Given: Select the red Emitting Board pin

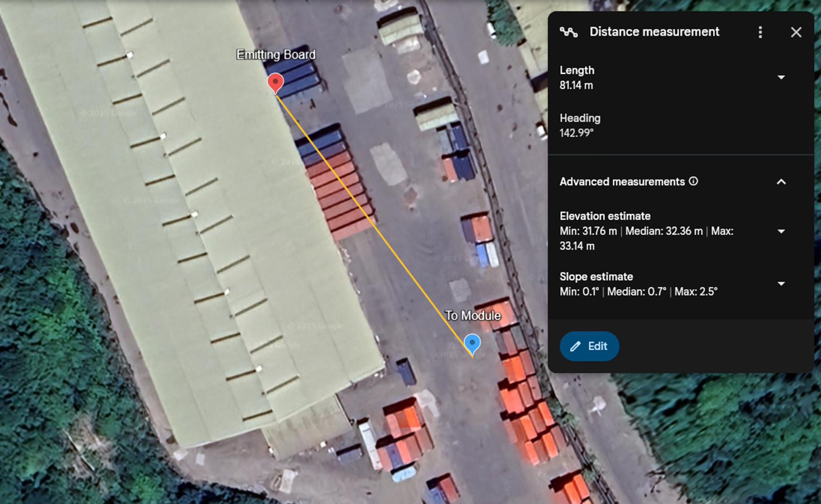Looking at the screenshot, I should (275, 83).
